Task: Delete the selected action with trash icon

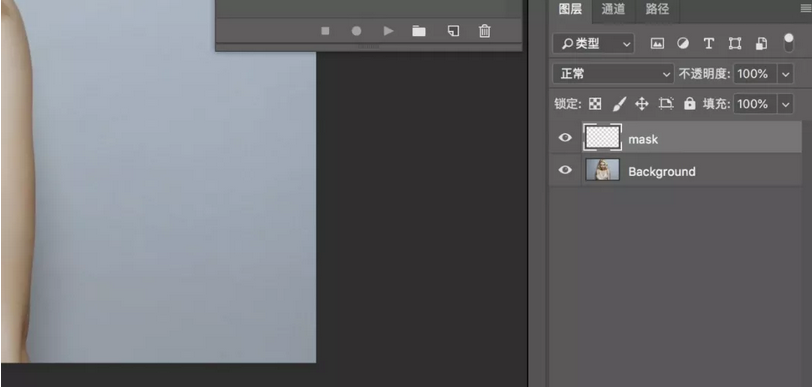Action: coord(484,31)
